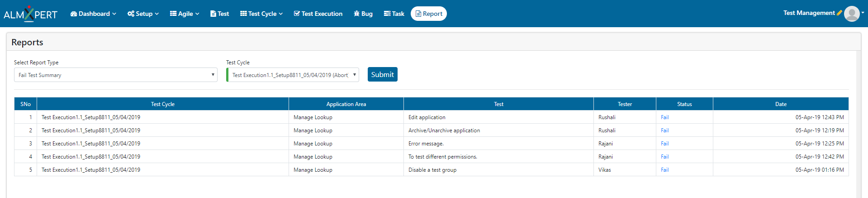Viewport: 868px width, 198px height.
Task: Select the Report tab
Action: click(x=429, y=14)
